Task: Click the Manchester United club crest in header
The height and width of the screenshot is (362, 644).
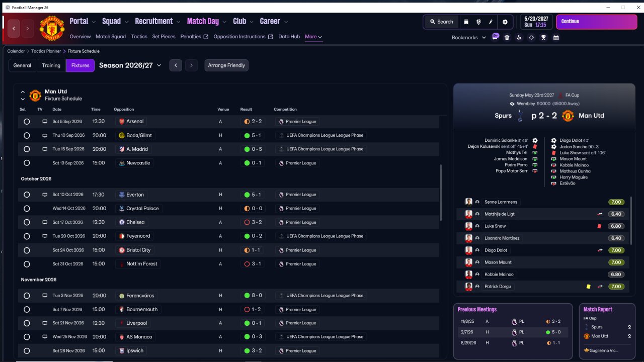Action: click(x=52, y=29)
